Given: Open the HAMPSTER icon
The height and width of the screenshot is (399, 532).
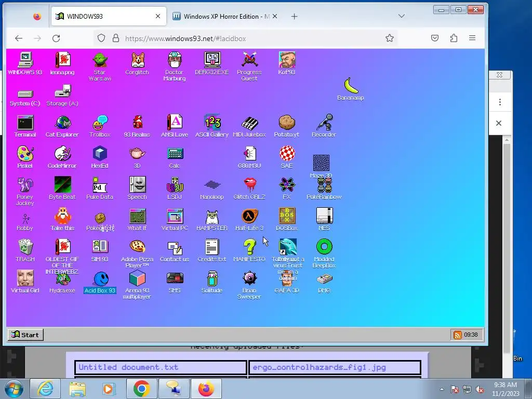Looking at the screenshot, I should [x=212, y=217].
